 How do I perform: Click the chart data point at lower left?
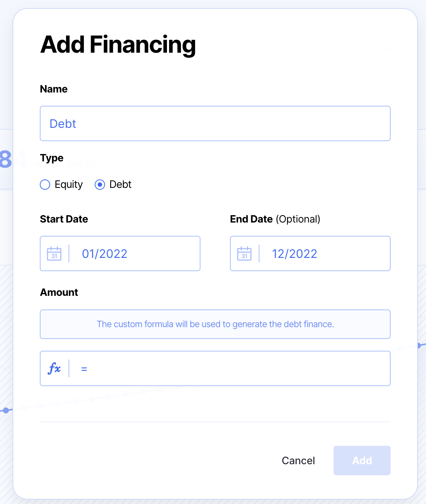tap(6, 410)
